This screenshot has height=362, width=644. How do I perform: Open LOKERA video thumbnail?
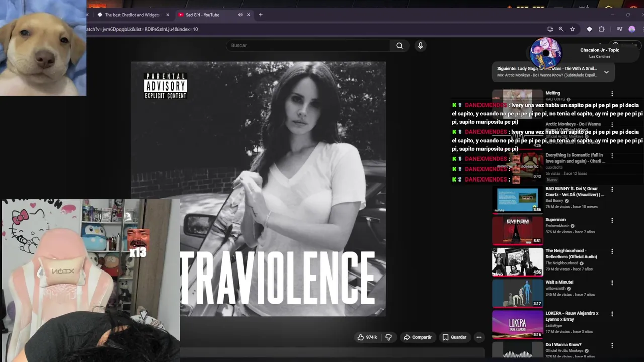tap(517, 324)
